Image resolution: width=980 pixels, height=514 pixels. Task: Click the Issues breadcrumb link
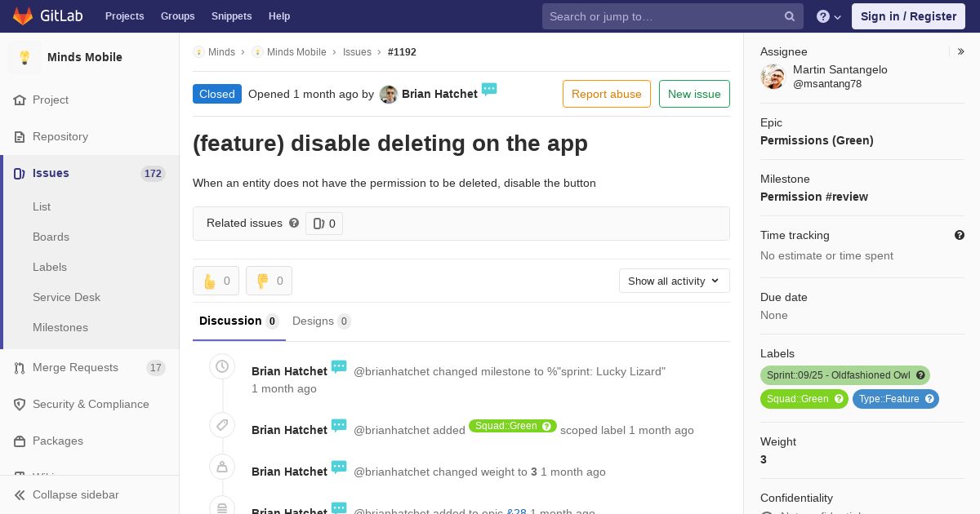tap(357, 51)
